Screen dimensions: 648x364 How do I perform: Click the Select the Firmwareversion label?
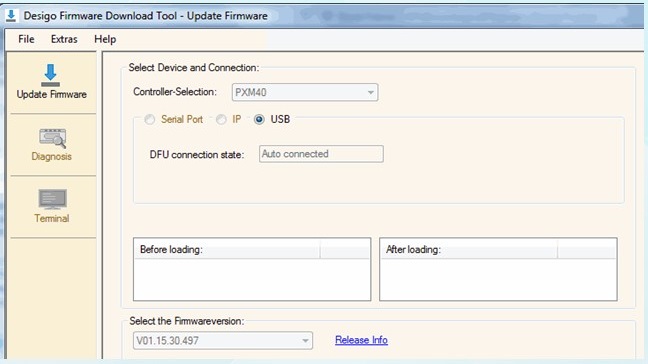187,321
